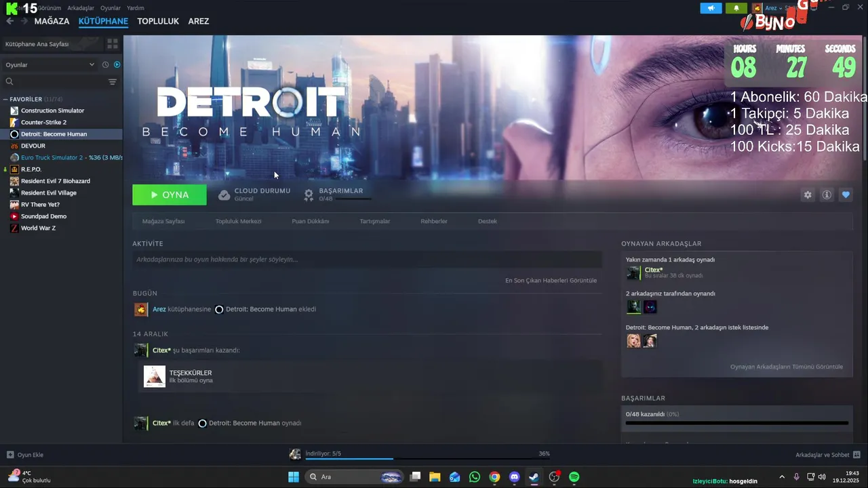Open the Oyunlar menu
This screenshot has width=868, height=488.
111,8
